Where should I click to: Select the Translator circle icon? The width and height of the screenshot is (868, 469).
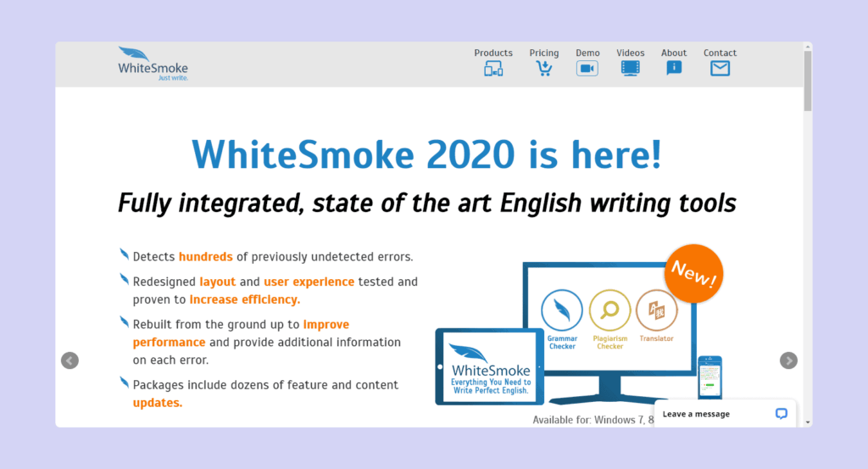[x=657, y=310]
